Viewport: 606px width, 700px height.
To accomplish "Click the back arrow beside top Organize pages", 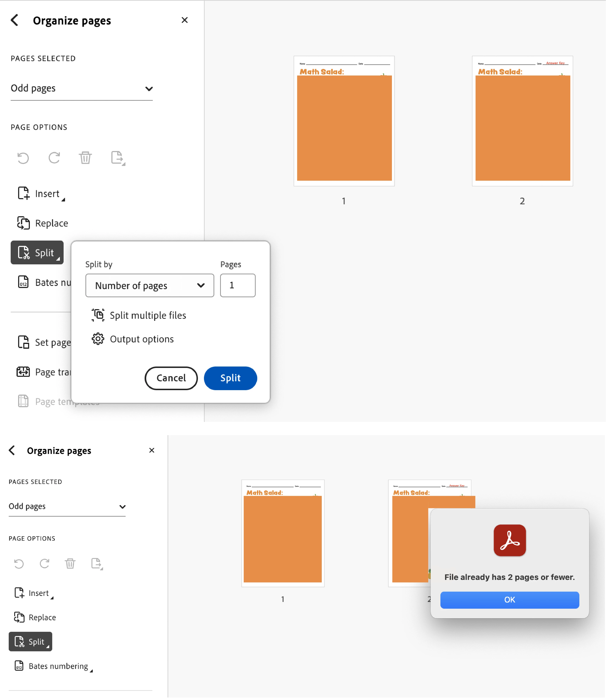I will [15, 20].
